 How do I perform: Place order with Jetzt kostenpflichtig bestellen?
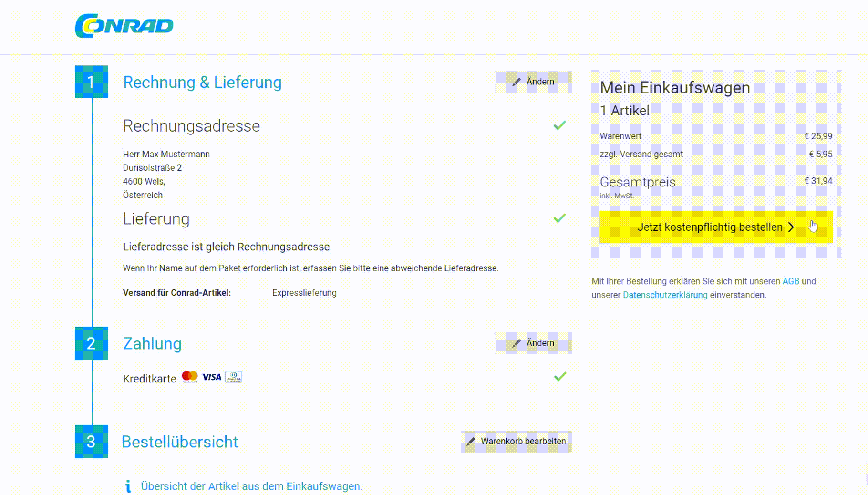point(715,227)
